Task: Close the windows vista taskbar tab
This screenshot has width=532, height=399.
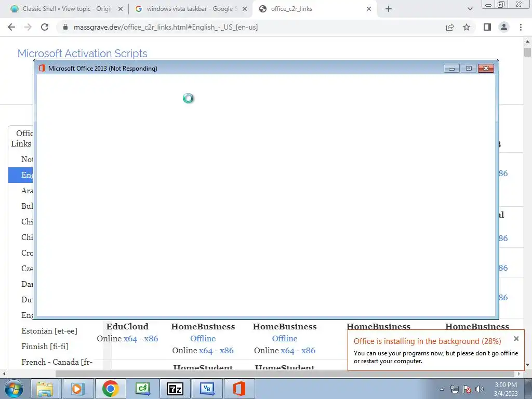Action: click(x=245, y=9)
